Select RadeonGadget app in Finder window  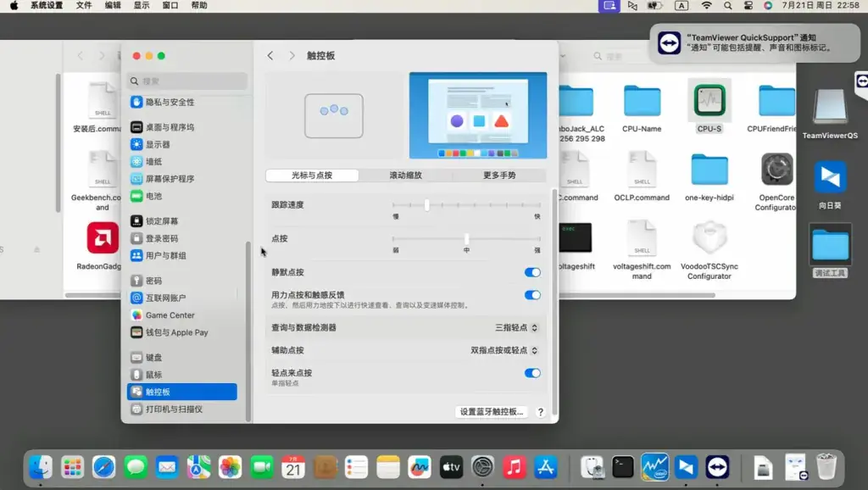pos(103,238)
